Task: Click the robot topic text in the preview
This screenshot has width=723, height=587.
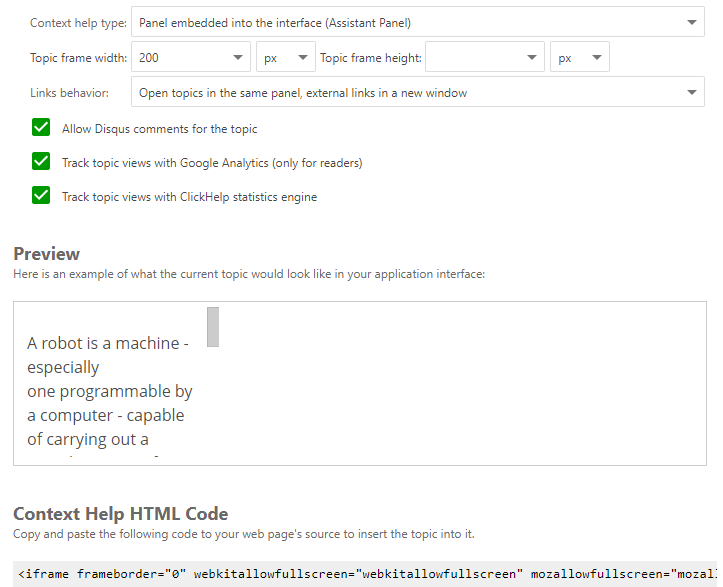Action: pyautogui.click(x=110, y=391)
